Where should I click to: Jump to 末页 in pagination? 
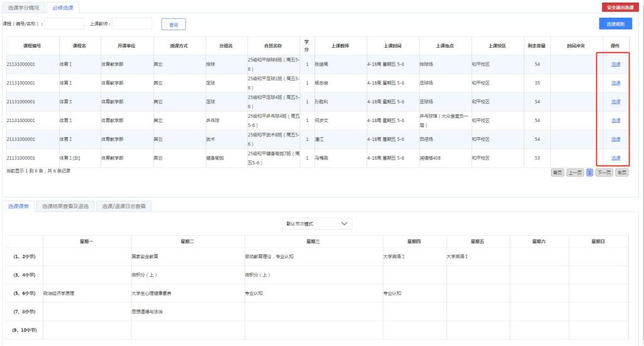coord(621,172)
